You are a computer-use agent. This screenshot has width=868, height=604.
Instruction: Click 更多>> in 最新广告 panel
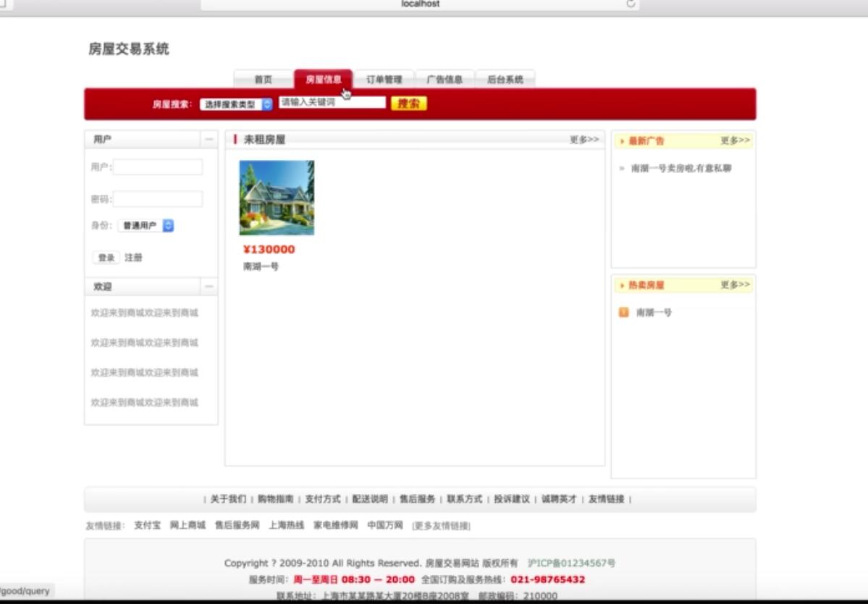pos(735,140)
